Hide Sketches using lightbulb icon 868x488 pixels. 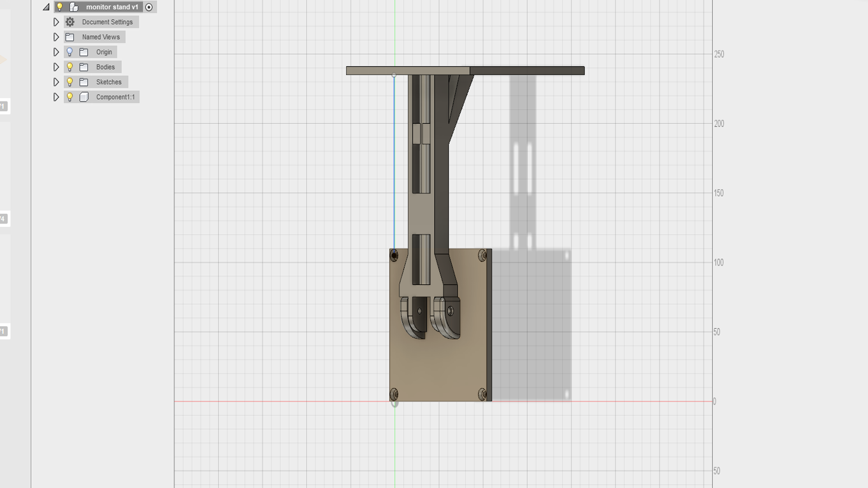tap(70, 82)
